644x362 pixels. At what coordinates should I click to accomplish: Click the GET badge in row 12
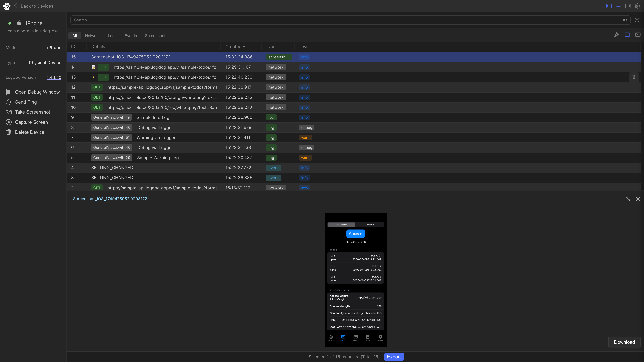point(97,87)
